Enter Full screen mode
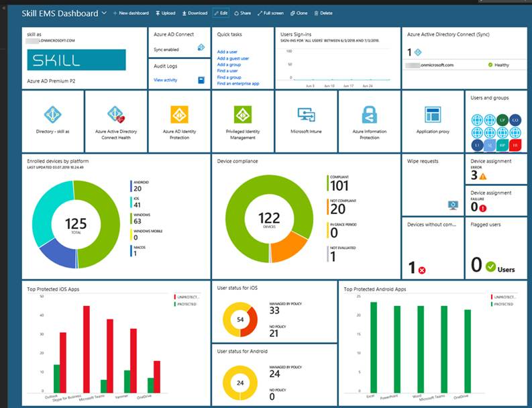 pos(270,13)
